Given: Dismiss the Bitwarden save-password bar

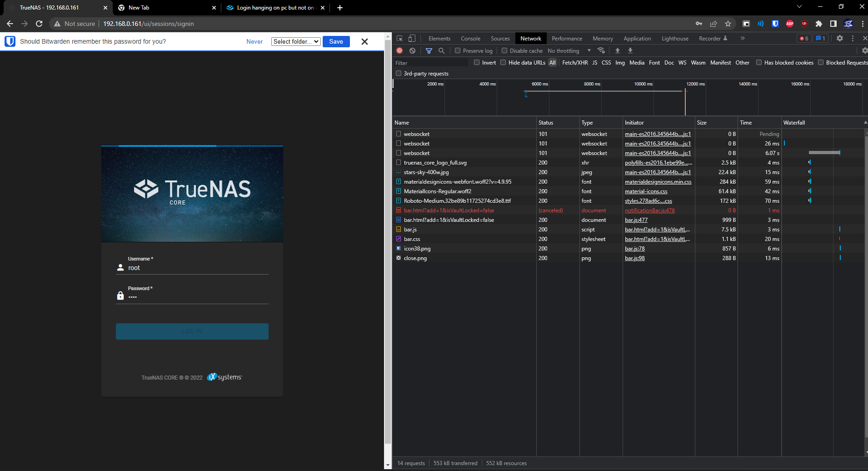Looking at the screenshot, I should coord(364,41).
